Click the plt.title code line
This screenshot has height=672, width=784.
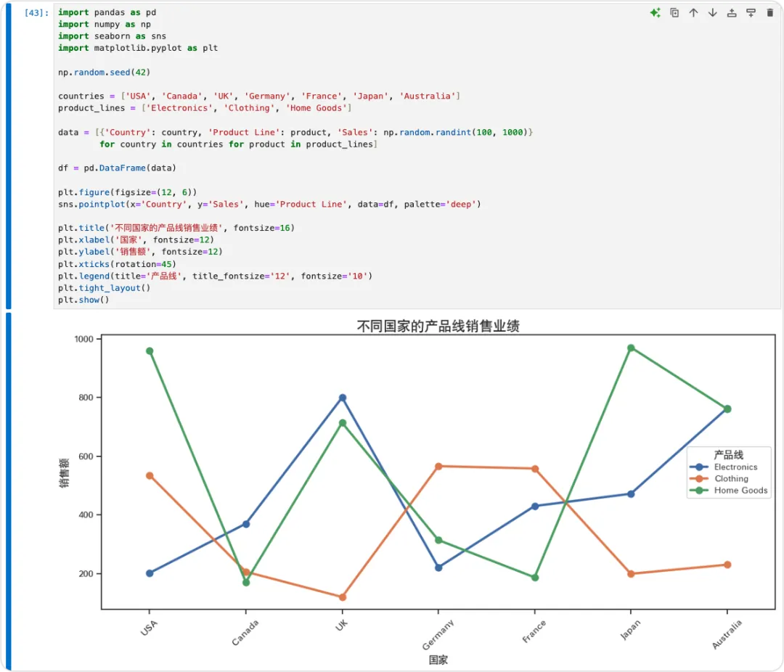(x=176, y=228)
